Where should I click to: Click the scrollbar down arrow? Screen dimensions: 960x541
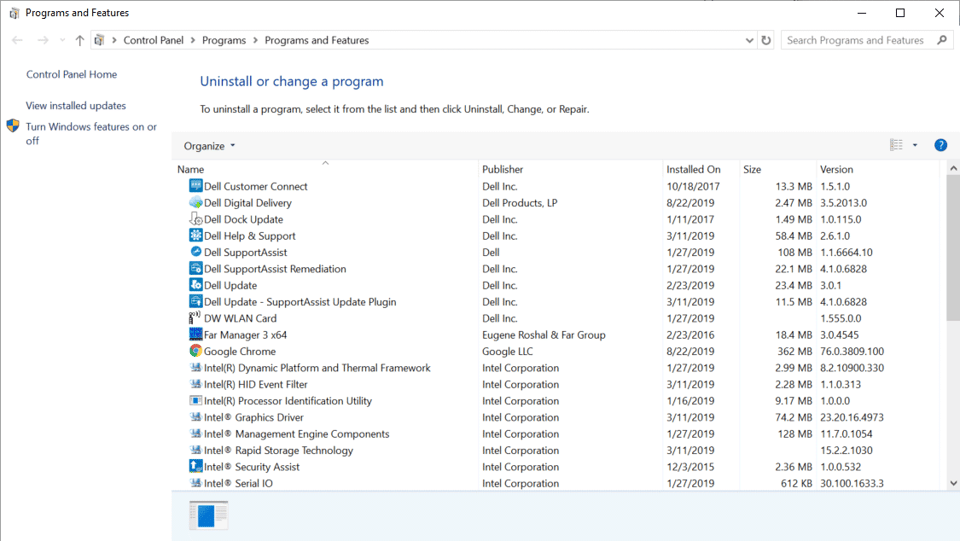(x=953, y=483)
